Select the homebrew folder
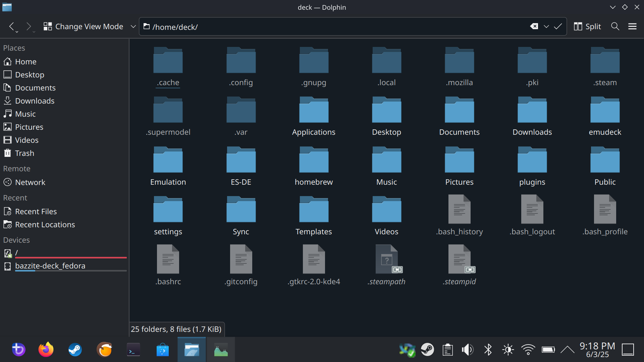The width and height of the screenshot is (644, 362). (314, 166)
